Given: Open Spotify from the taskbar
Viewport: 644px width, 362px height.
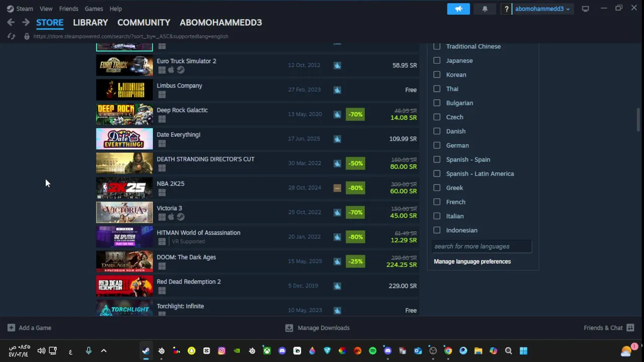Looking at the screenshot, I should (x=372, y=351).
